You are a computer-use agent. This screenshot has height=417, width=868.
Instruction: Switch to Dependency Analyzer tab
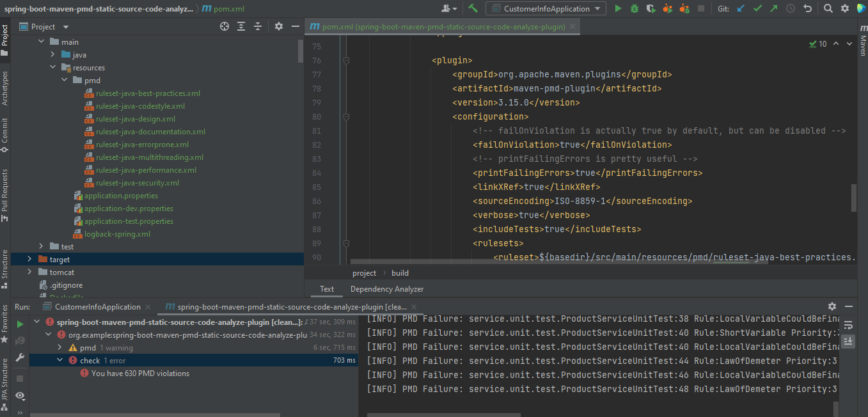[387, 289]
